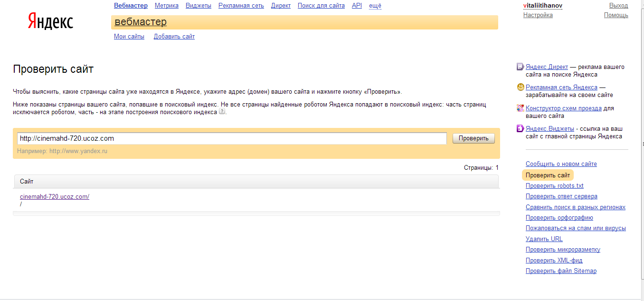
Task: Open the Виджеты top navigation link
Action: click(x=199, y=6)
